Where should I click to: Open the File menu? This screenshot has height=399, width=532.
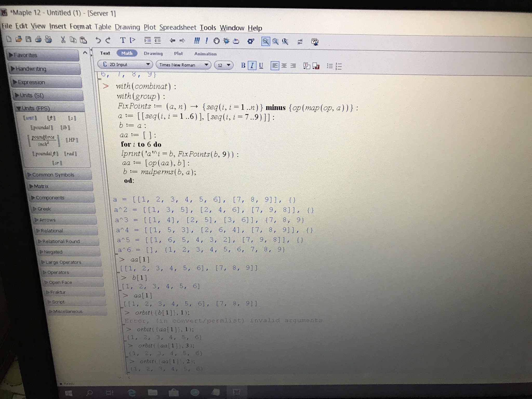click(x=7, y=26)
